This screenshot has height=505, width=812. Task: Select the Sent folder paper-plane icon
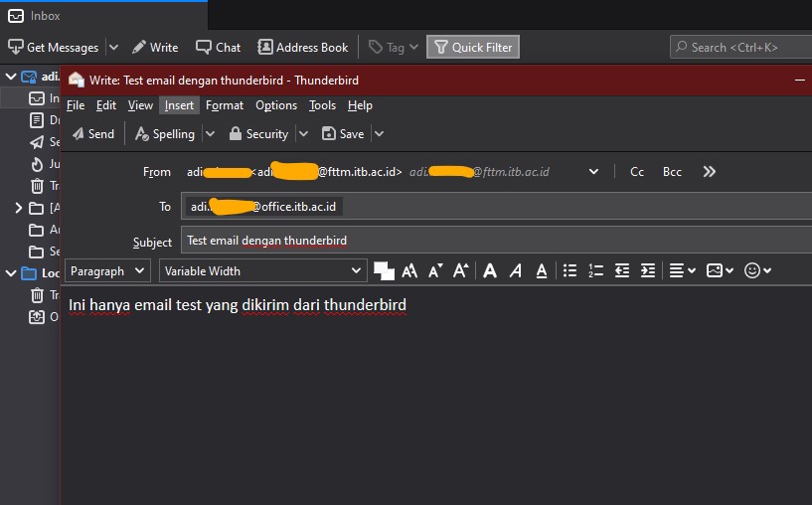37,142
